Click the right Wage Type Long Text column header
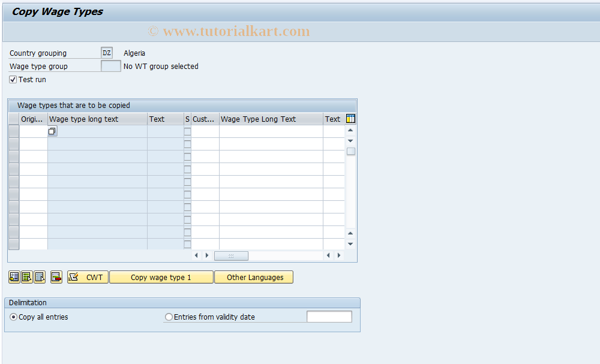The width and height of the screenshot is (600, 364). [271, 119]
